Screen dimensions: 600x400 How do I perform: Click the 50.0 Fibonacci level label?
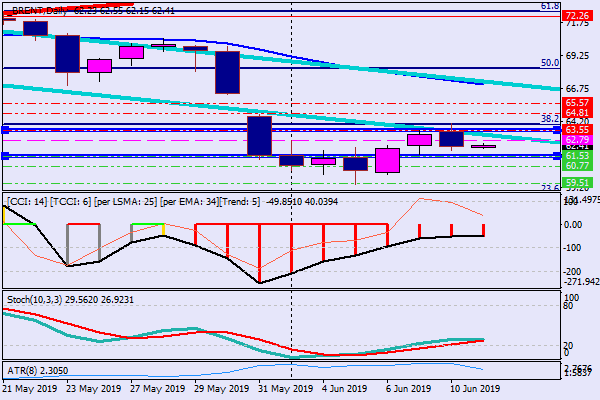[x=549, y=62]
